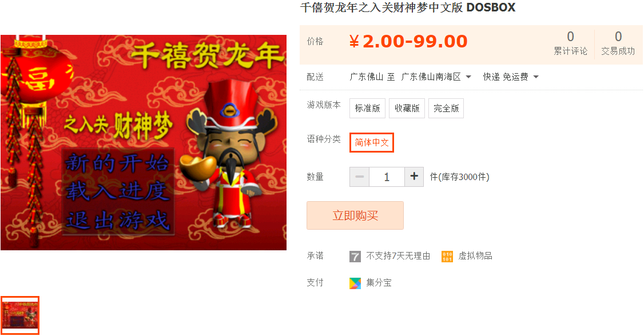Select the 收藏版 game version option
The height and width of the screenshot is (336, 644).
pyautogui.click(x=407, y=109)
